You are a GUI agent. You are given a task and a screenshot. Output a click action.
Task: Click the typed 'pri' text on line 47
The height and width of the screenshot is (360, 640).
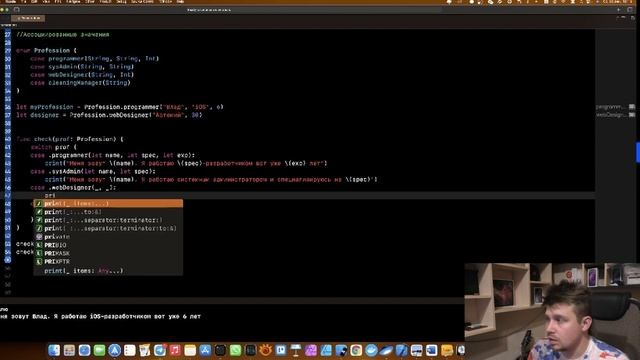(x=50, y=196)
